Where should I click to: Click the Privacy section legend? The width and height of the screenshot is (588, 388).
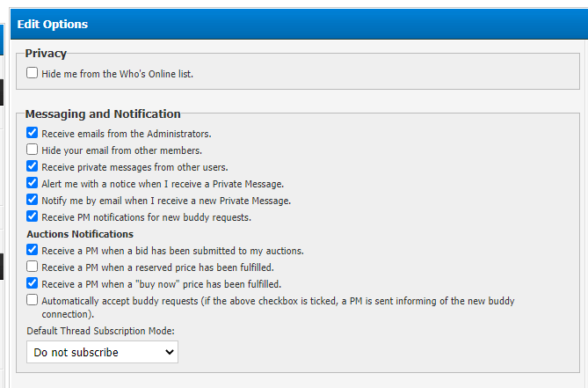click(x=46, y=54)
